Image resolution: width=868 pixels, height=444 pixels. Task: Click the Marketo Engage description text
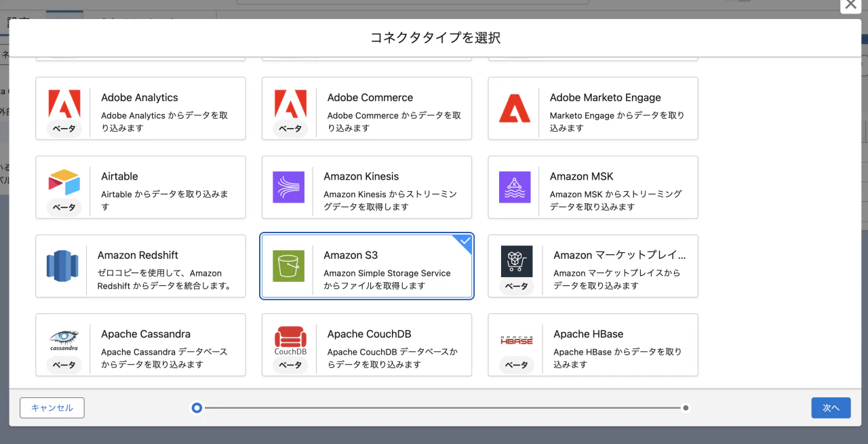617,121
